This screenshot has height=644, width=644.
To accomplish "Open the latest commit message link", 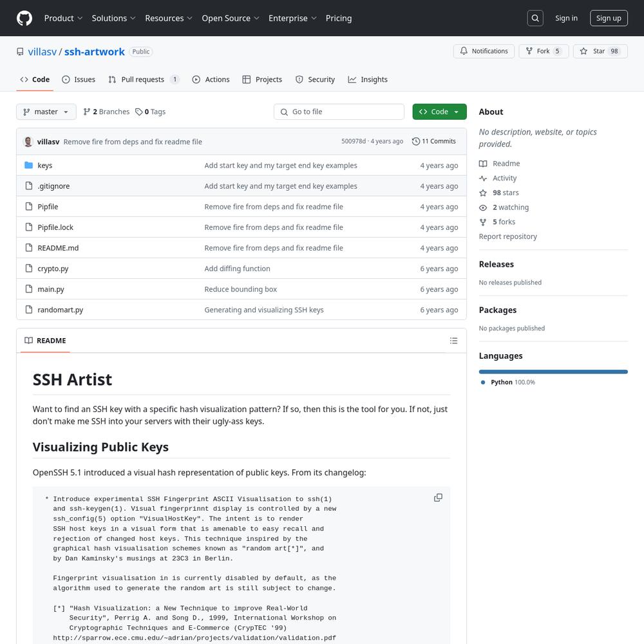I will click(133, 142).
